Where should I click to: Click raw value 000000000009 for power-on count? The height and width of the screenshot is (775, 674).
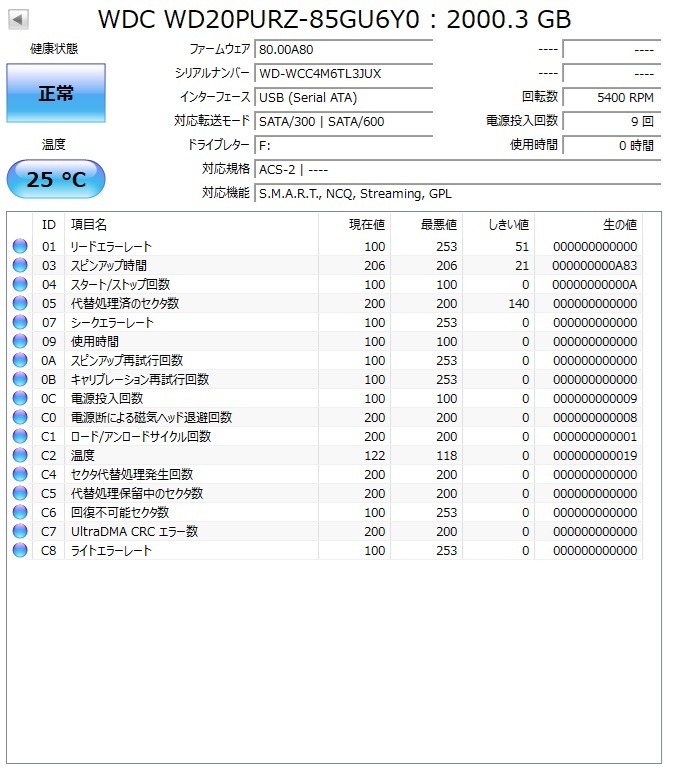click(595, 399)
